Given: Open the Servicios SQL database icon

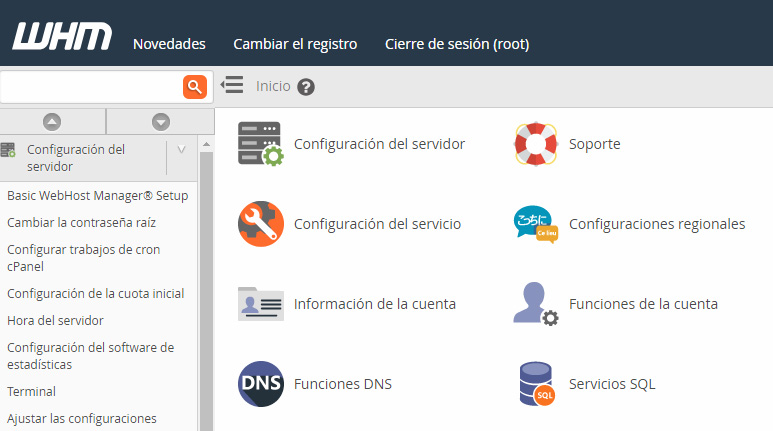Looking at the screenshot, I should coord(535,384).
